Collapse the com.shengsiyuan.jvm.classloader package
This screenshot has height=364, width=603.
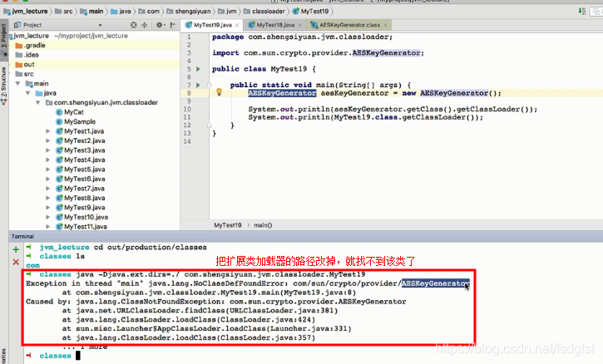tap(37, 102)
